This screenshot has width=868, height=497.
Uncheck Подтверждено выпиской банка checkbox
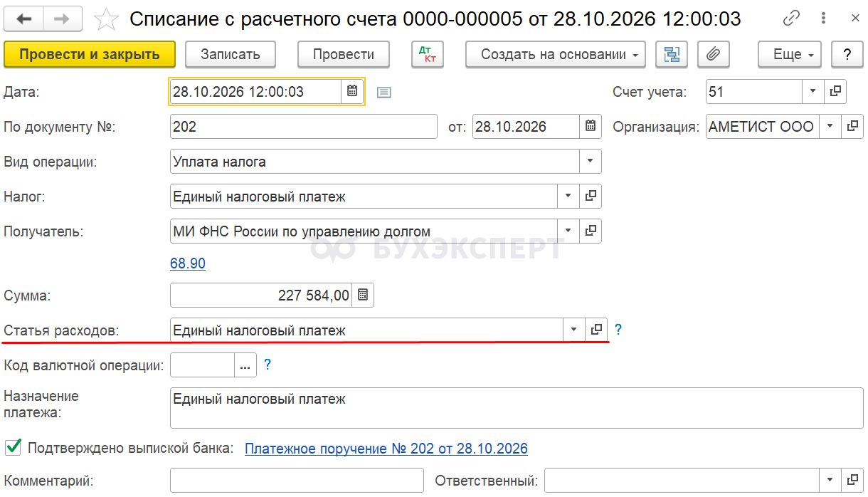12,447
